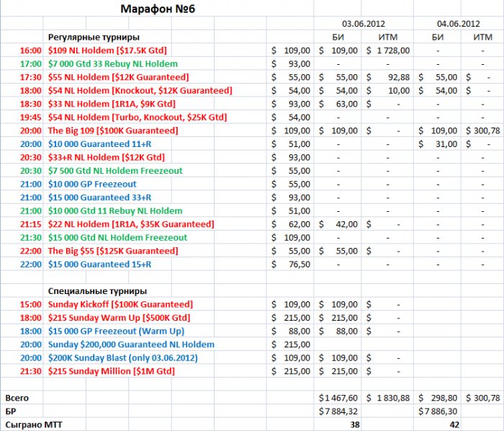Click the total 298,80 cell
Screen dimensions: 504x431
(438, 398)
